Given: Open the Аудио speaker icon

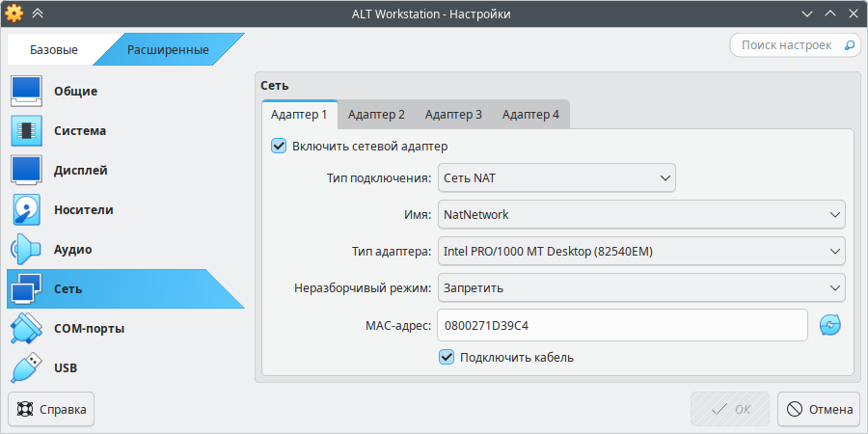Looking at the screenshot, I should click(27, 249).
